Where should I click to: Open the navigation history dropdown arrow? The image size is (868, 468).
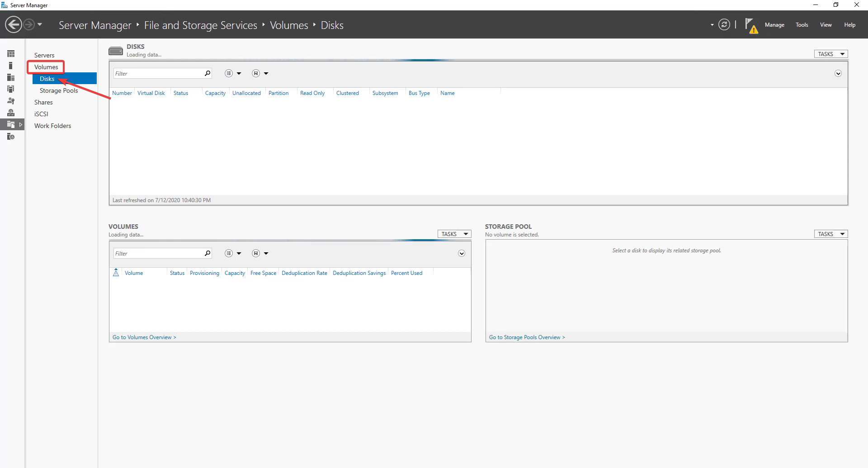point(40,24)
